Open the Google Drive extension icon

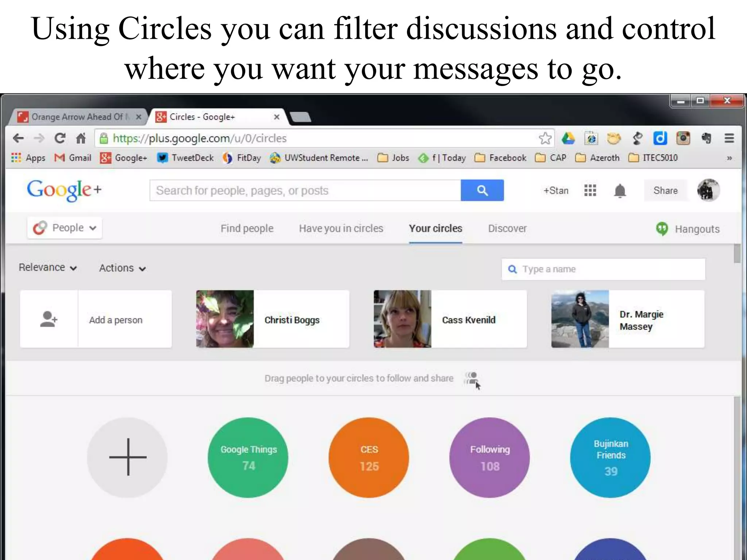pyautogui.click(x=568, y=138)
